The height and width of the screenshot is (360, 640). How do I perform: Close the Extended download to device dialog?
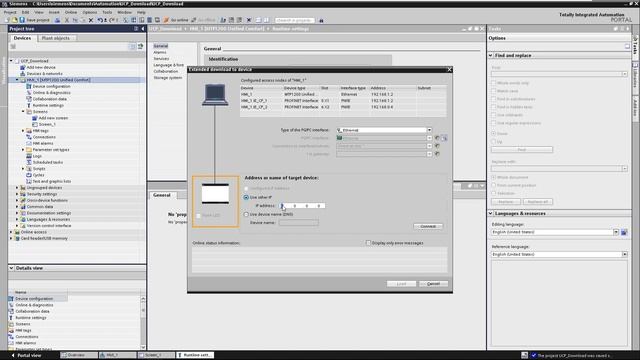click(449, 69)
